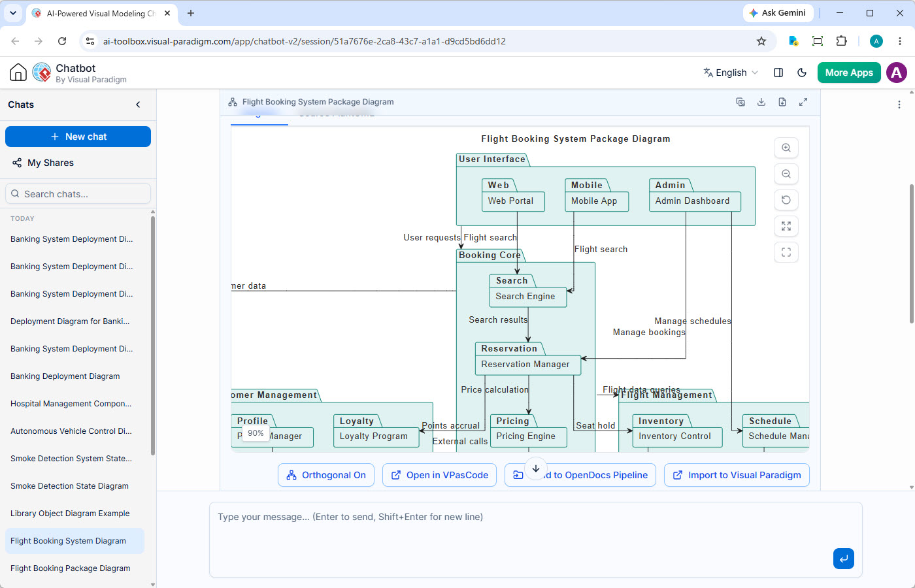915x588 pixels.
Task: Open the chat three-dots options menu
Action: click(x=899, y=105)
